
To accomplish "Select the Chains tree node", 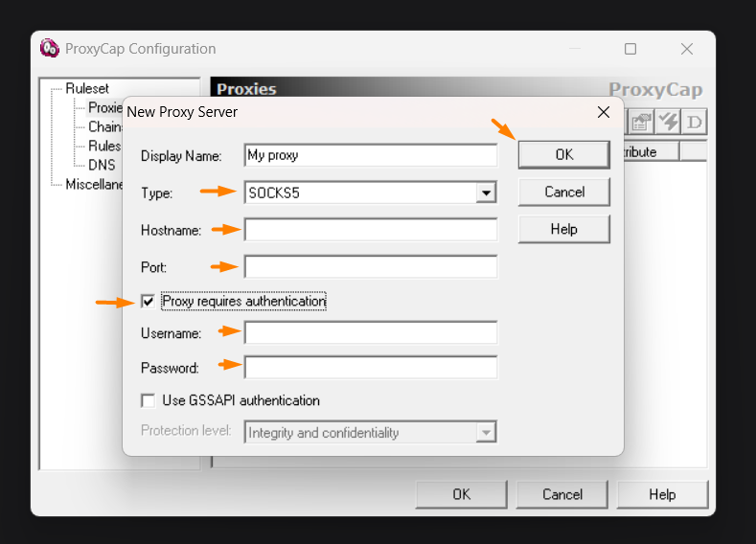I will (105, 126).
